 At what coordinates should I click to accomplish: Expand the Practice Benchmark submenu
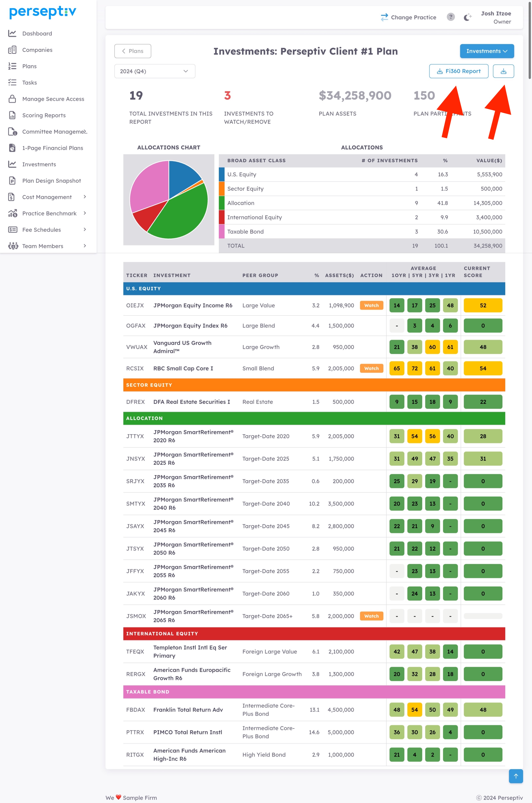pos(85,213)
